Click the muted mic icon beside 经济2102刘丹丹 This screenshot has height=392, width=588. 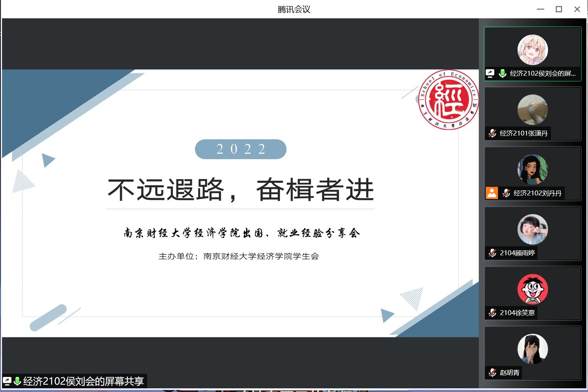(506, 193)
